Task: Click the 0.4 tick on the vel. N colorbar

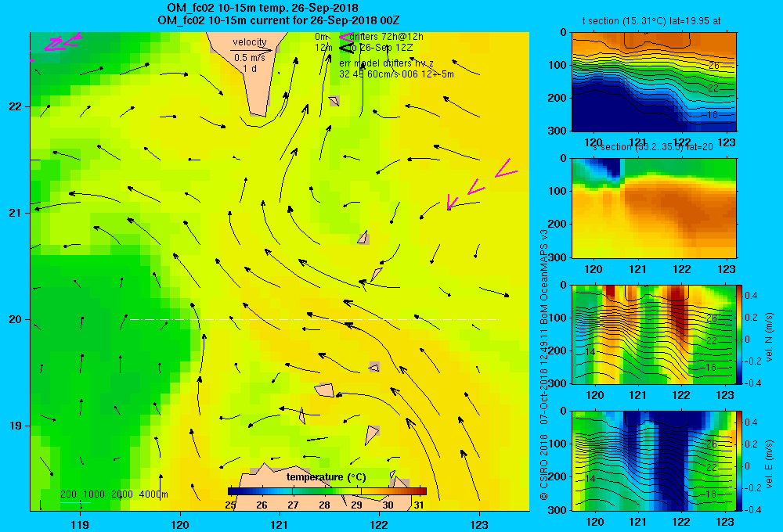Action: point(752,296)
